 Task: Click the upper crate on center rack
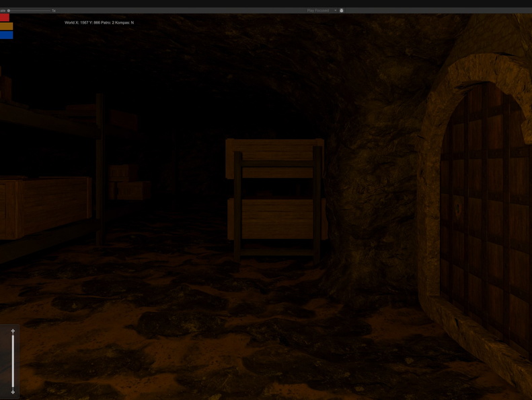[274, 158]
